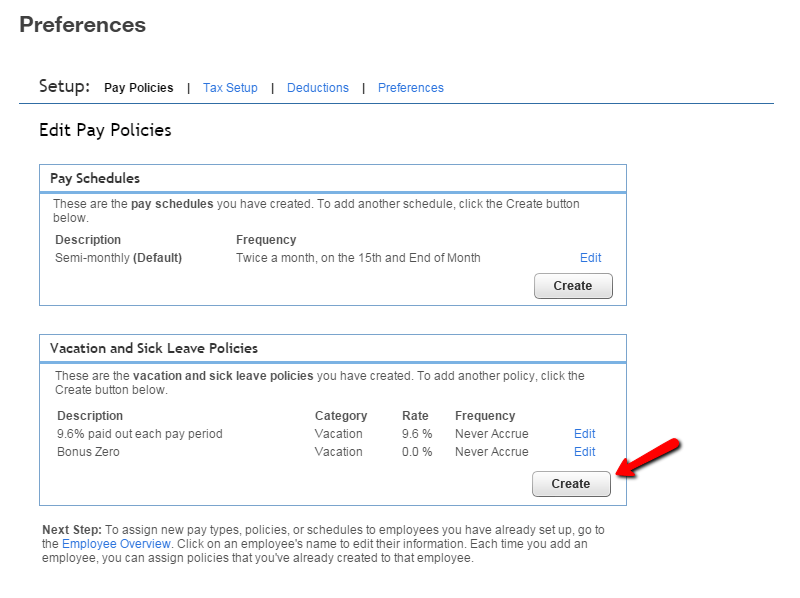Click the Edit Pay Policies heading
The width and height of the screenshot is (800, 598).
tap(105, 130)
